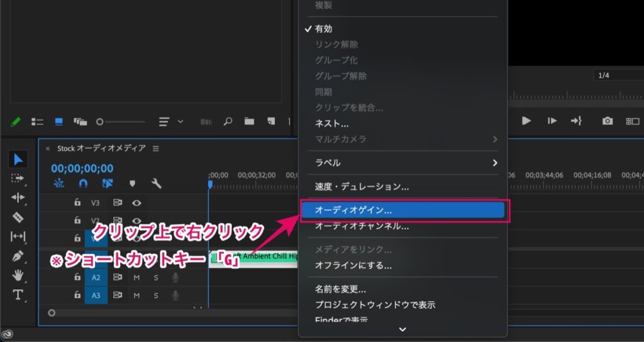644x342 pixels.
Task: Solo the A3 audio track
Action: [156, 295]
